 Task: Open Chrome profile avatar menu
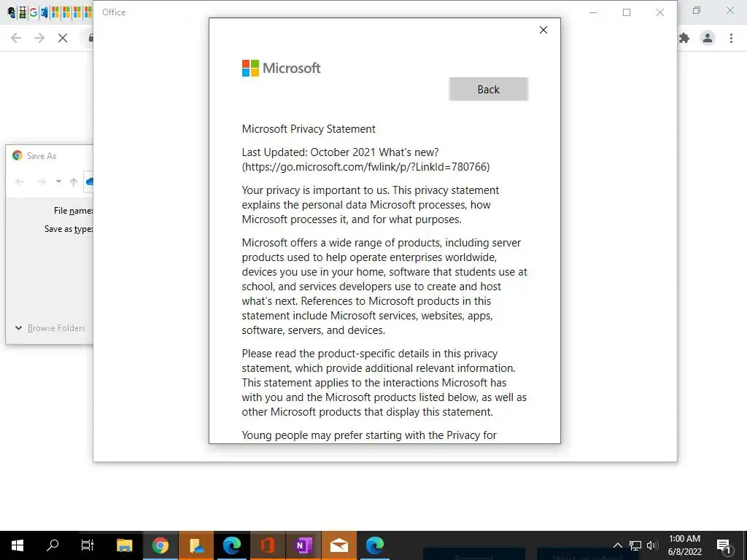(708, 38)
